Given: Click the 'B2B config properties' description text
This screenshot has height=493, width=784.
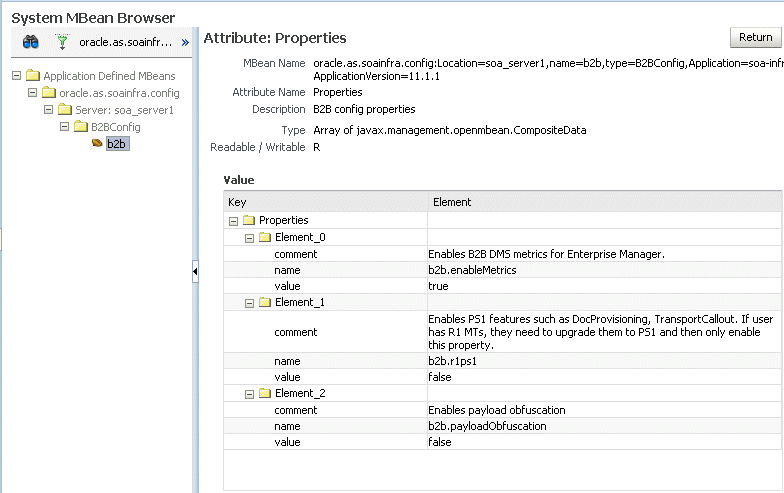Looking at the screenshot, I should click(364, 110).
